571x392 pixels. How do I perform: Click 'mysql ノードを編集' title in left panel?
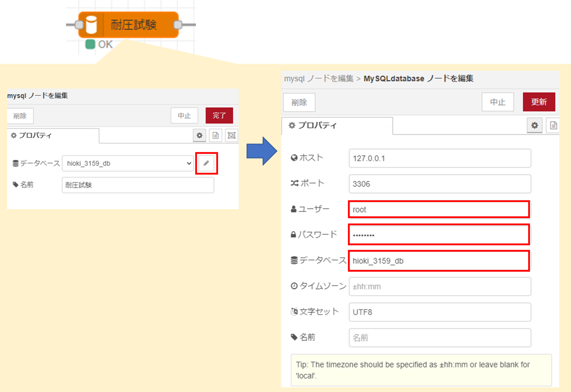pos(37,96)
